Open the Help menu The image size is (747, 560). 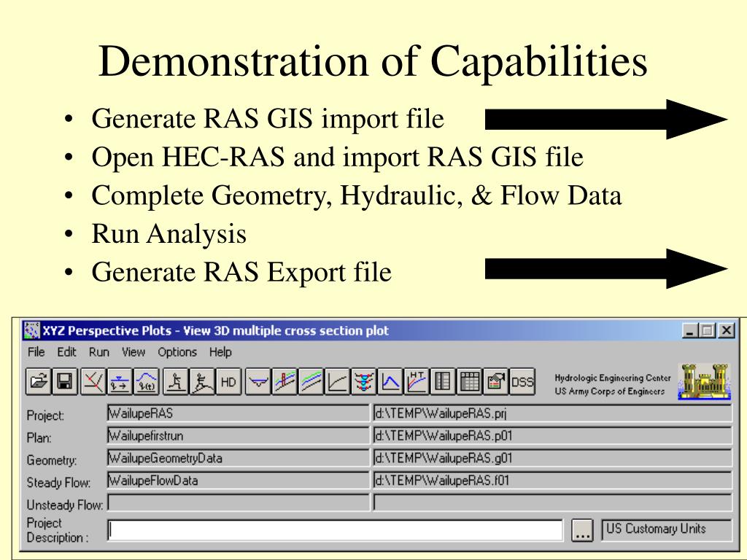tap(220, 352)
